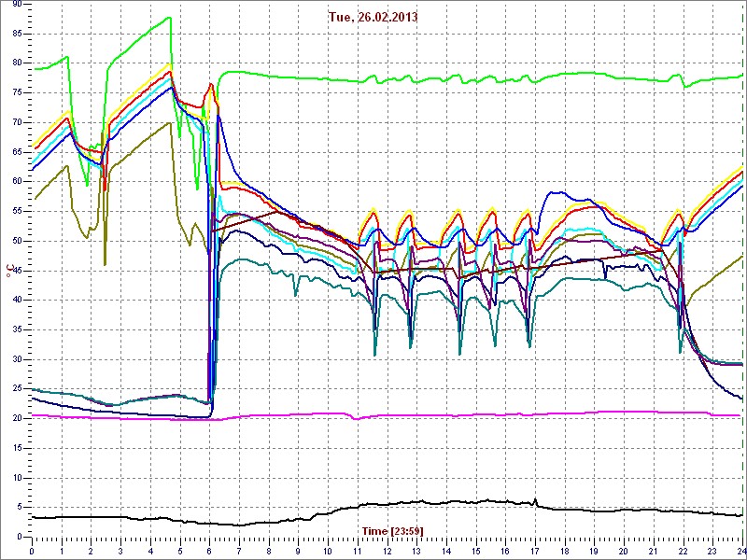Click the 25 temperature axis label
Screen dimensions: 747x560
point(17,389)
